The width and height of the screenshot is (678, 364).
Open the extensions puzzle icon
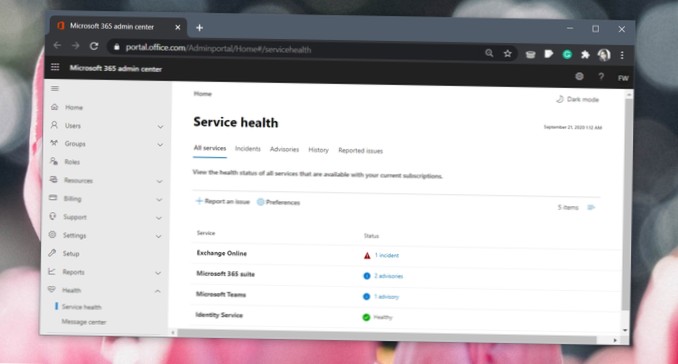pos(585,54)
